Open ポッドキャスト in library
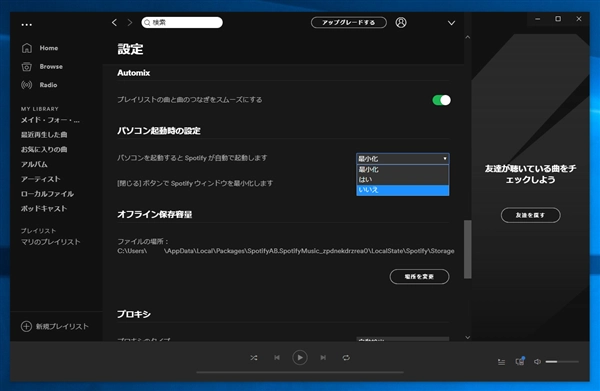600x391 pixels. click(44, 209)
